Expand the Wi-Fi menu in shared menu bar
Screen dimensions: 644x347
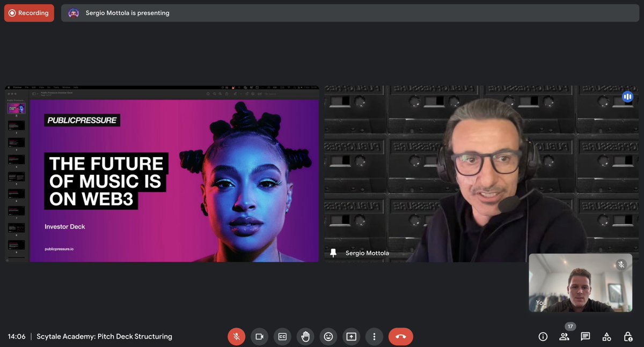point(289,87)
